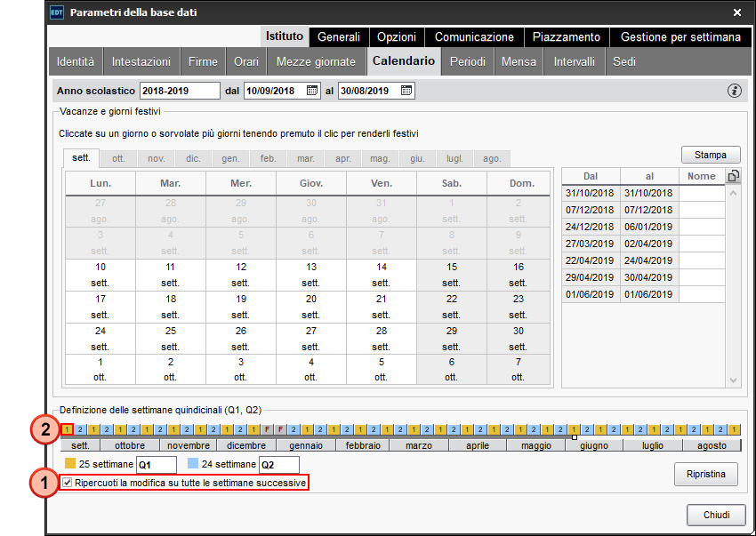Click the 'agosto' label under the week strip
Viewport: 756px width, 536px height.
tap(712, 445)
